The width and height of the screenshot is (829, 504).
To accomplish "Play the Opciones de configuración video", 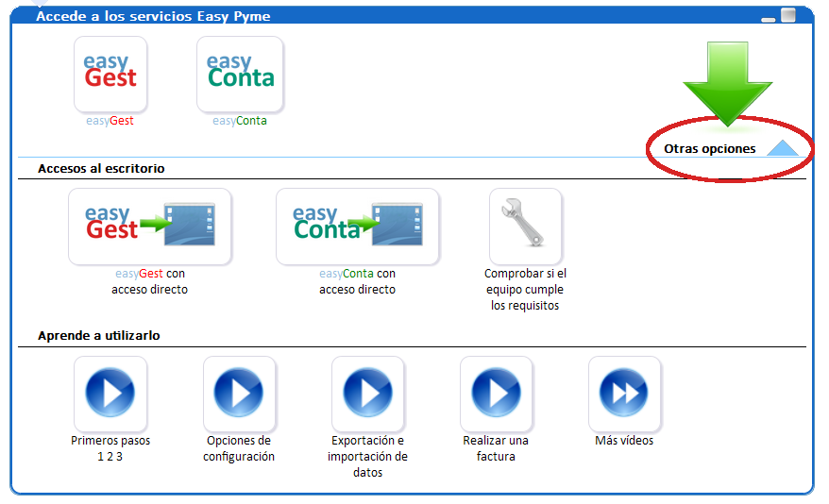I will (x=239, y=393).
